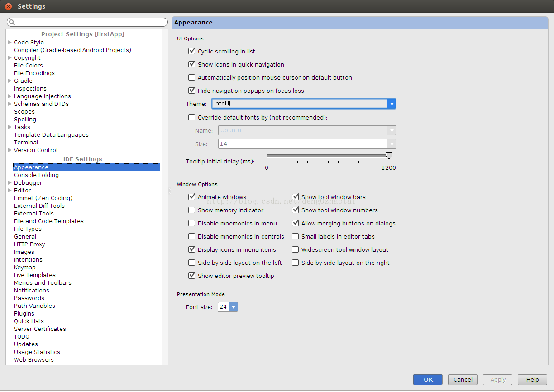Expand the Code Style tree node

(x=10, y=42)
